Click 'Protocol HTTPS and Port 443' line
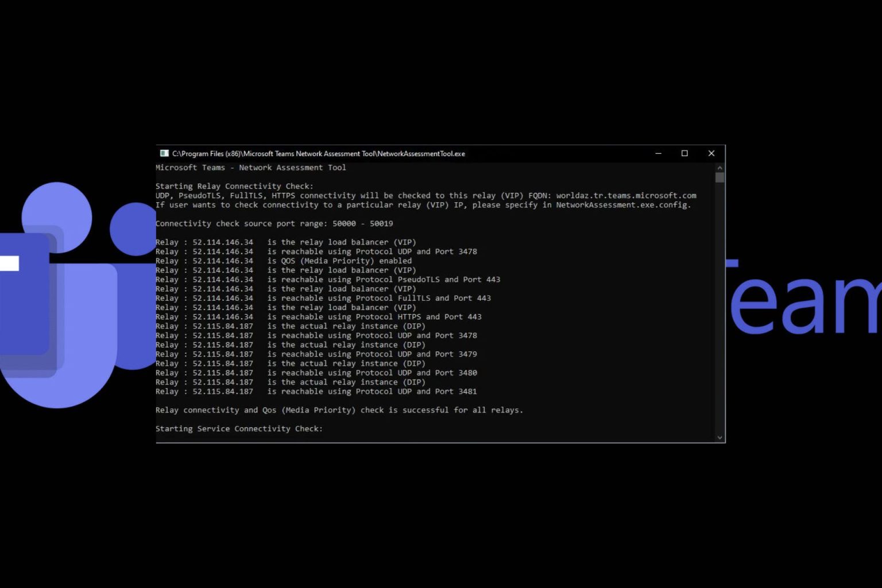This screenshot has width=882, height=588. click(319, 317)
